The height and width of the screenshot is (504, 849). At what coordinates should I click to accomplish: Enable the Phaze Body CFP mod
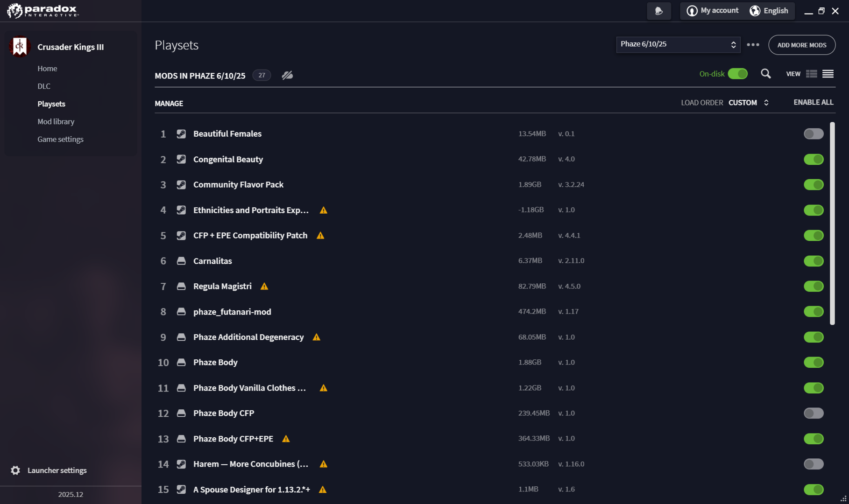point(814,413)
